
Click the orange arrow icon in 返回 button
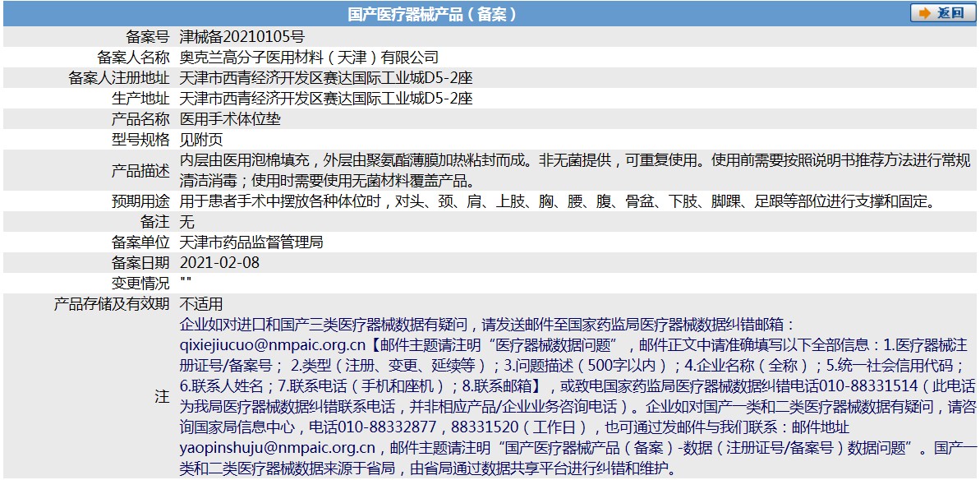(926, 14)
